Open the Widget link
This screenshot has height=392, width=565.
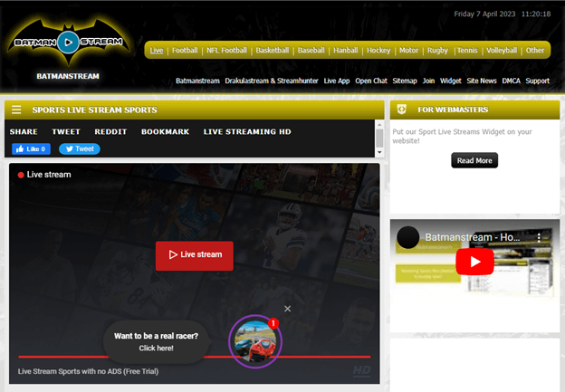coord(451,81)
